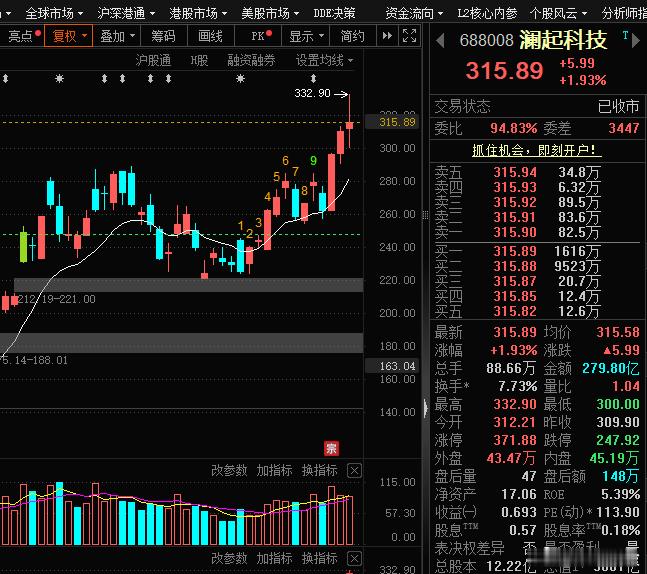
Task: Click 换手 value 7.73%
Action: tap(518, 386)
